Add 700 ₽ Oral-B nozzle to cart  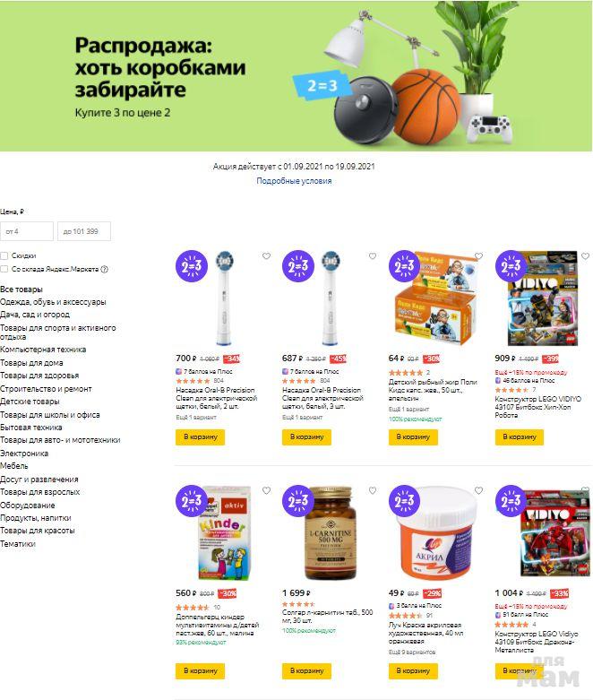click(x=201, y=436)
